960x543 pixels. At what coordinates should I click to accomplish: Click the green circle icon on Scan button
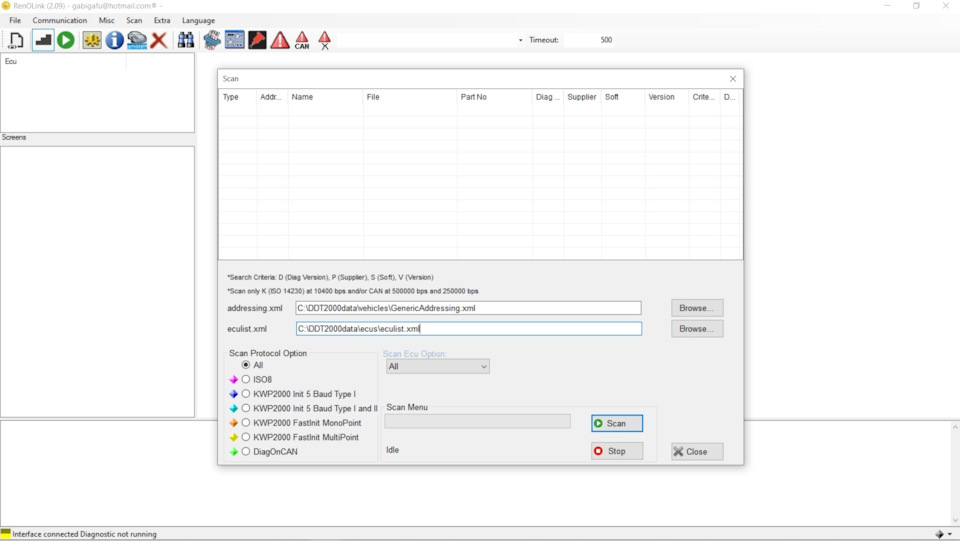(x=598, y=424)
